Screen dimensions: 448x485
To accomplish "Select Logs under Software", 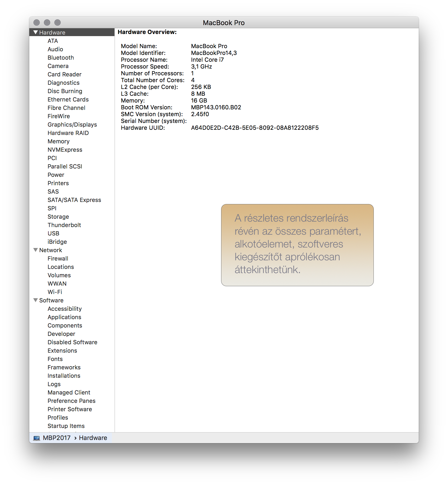I will (54, 384).
